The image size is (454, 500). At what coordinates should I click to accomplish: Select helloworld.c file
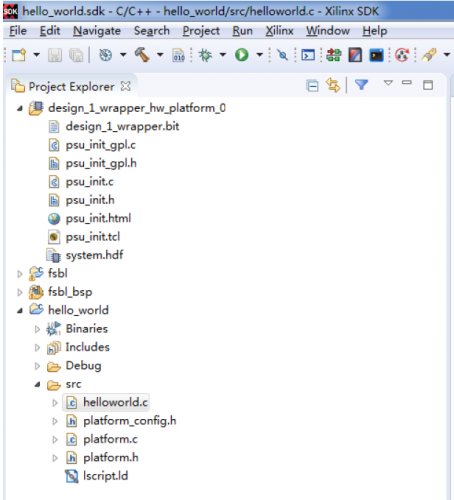click(x=115, y=402)
